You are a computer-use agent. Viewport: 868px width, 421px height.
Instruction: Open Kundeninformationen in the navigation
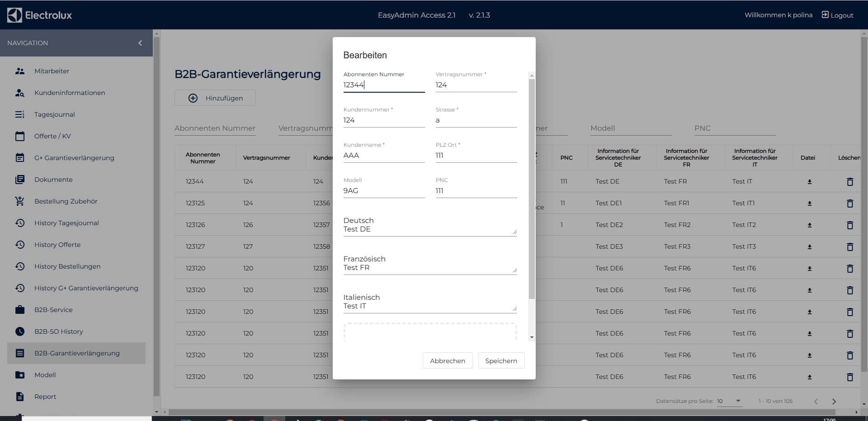pyautogui.click(x=70, y=93)
